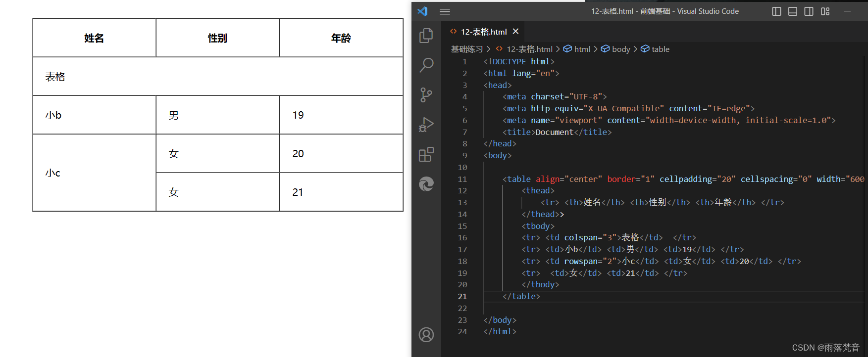Click the age 21 cell
Viewport: 868px width, 357px height.
[x=341, y=192]
